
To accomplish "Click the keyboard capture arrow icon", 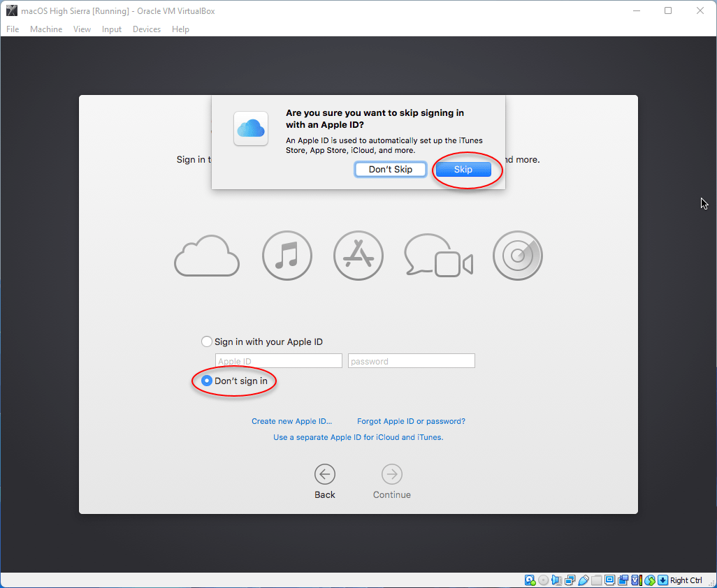I will coord(662,580).
